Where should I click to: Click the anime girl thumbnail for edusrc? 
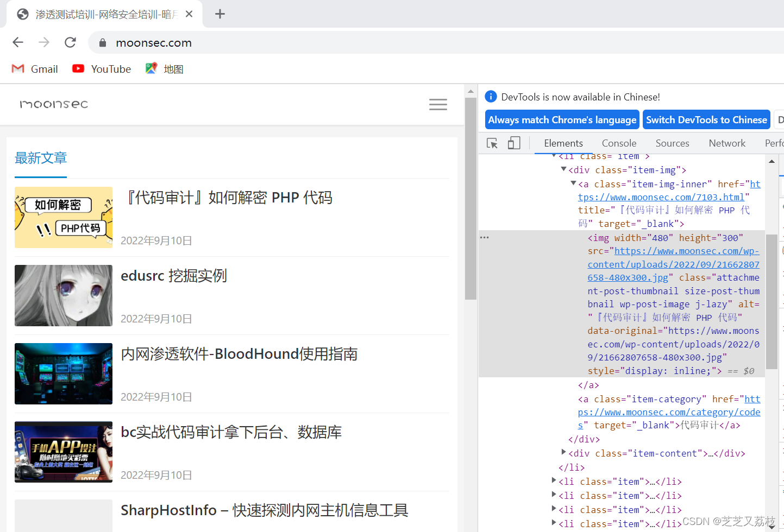click(64, 295)
